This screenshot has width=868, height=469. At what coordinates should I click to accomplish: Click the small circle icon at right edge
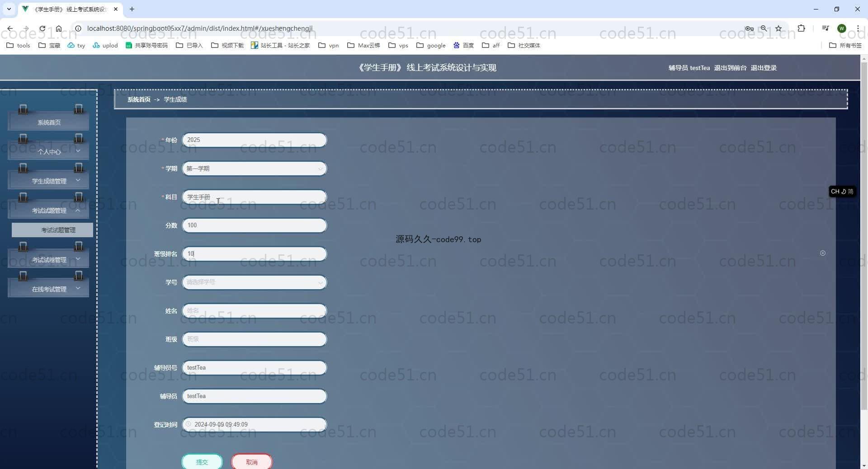pos(823,253)
